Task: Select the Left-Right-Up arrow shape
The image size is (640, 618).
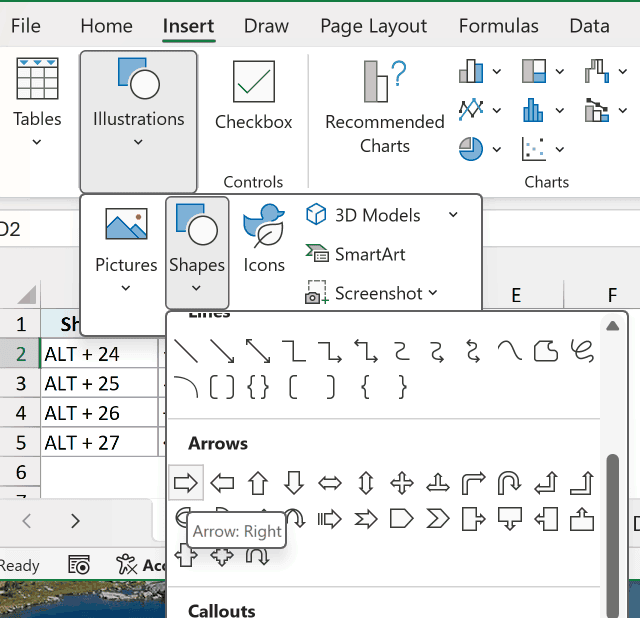Action: pyautogui.click(x=438, y=483)
